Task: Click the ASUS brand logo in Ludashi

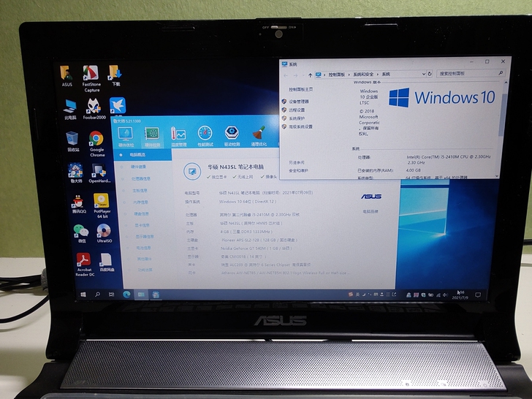Action: pos(371,197)
